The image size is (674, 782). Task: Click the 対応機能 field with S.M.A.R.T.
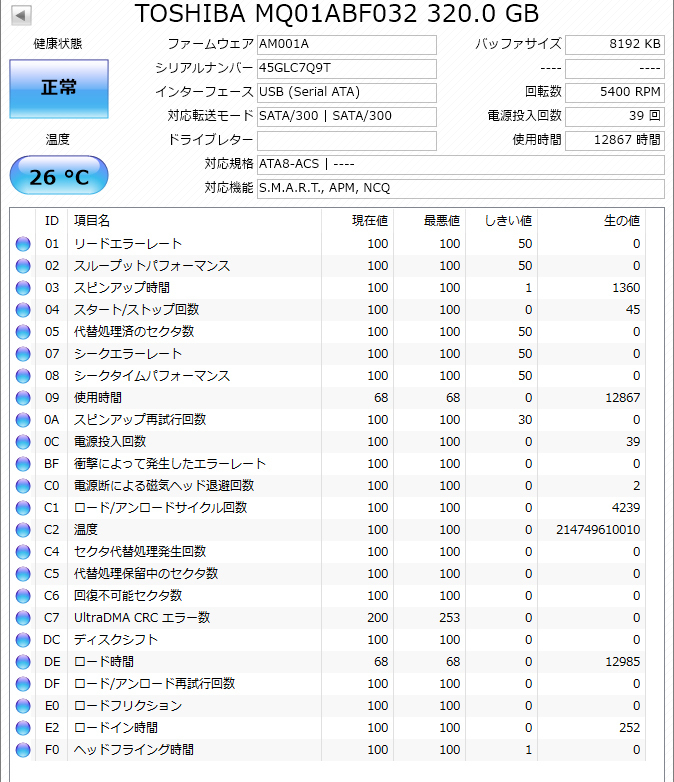click(459, 188)
